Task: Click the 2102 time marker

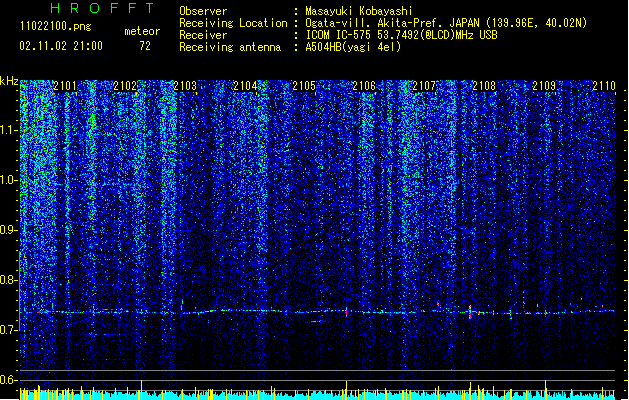Action: pyautogui.click(x=125, y=86)
